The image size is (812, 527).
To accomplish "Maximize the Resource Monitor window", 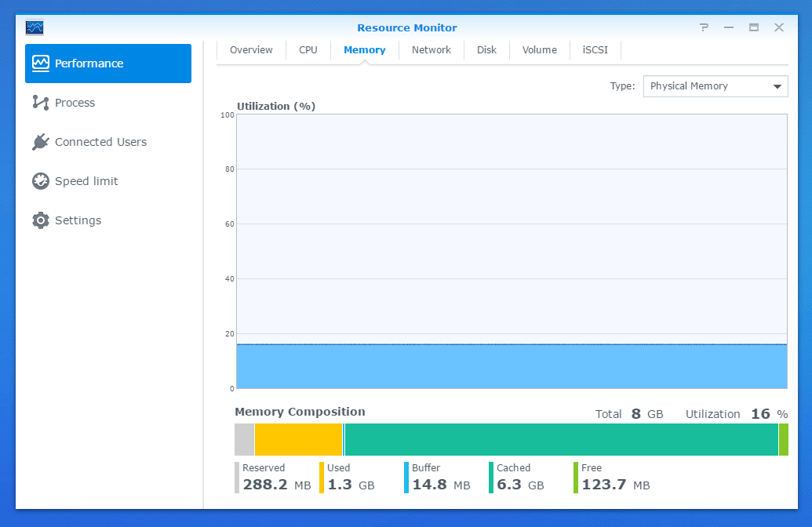I will tap(754, 27).
